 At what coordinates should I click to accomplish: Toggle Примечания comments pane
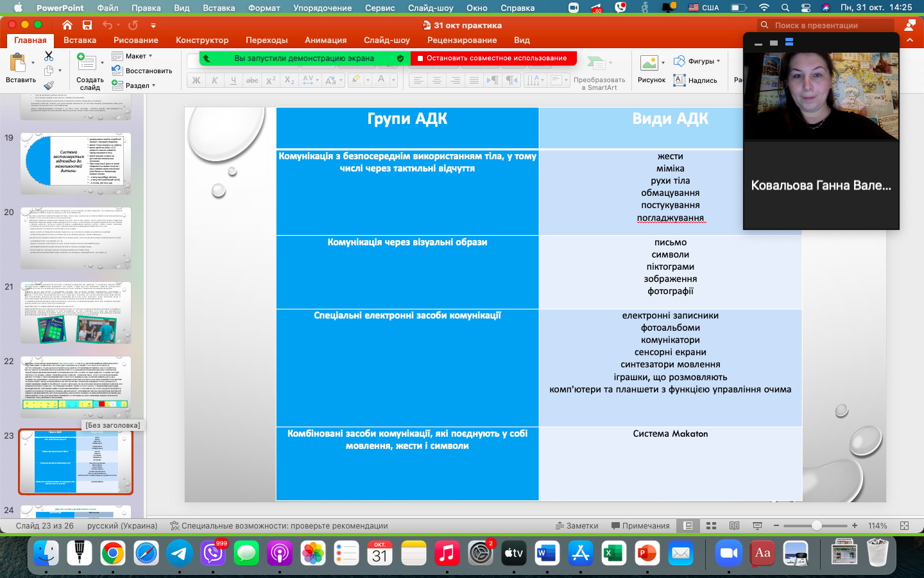640,525
